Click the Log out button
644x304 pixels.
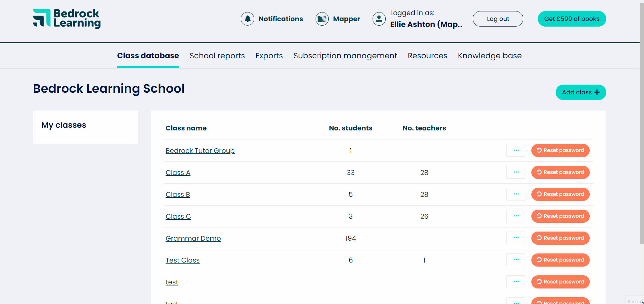pos(498,19)
